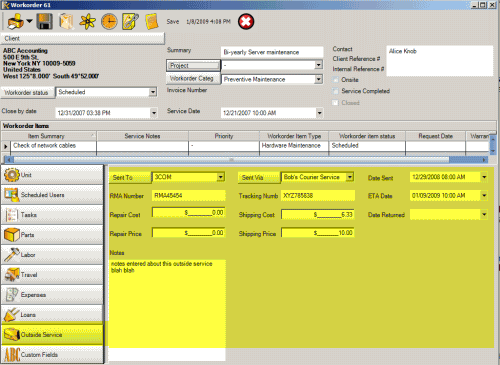
Task: Expand the Workorder status dropdown
Action: (153, 92)
